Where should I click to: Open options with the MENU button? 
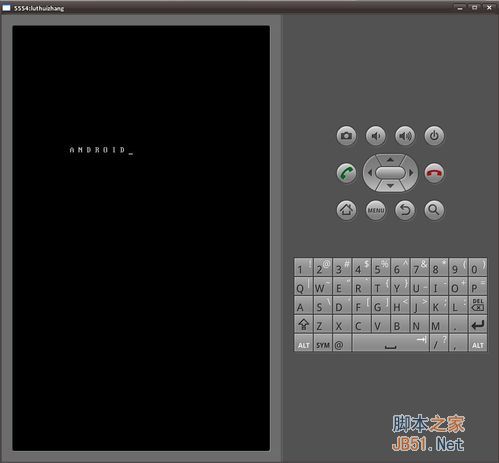376,210
